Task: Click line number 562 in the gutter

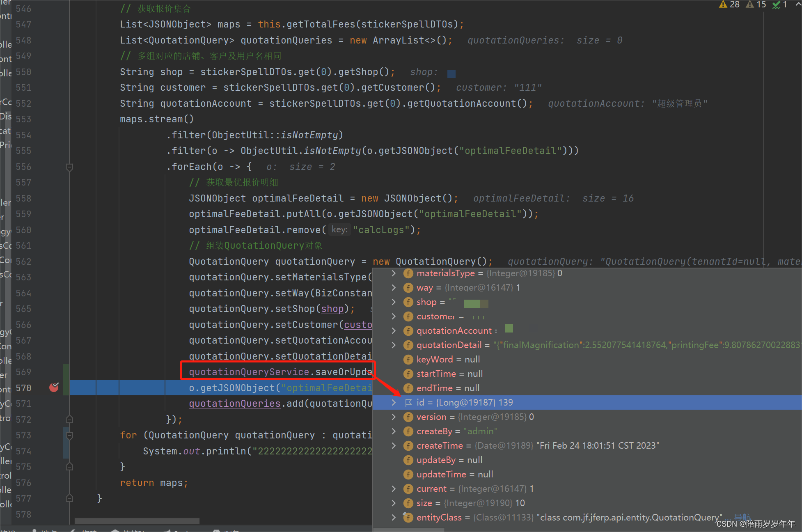Action: (23, 261)
